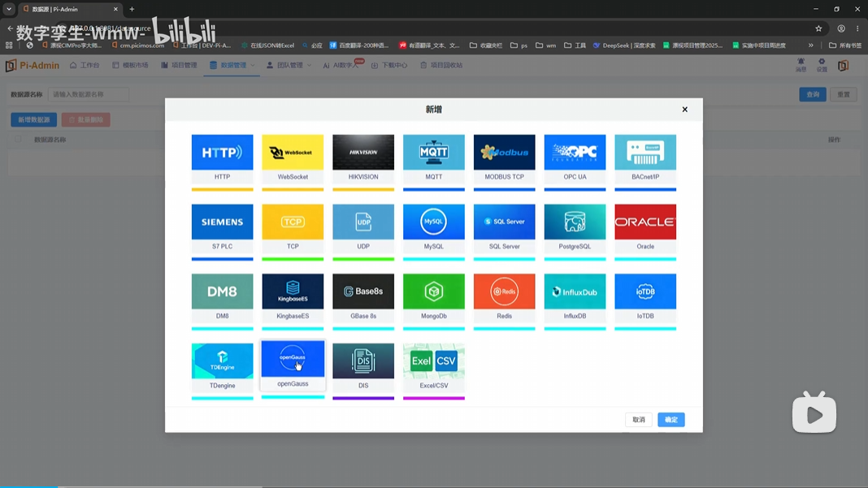868x488 pixels.
Task: Confirm with the 确定 button
Action: (671, 420)
